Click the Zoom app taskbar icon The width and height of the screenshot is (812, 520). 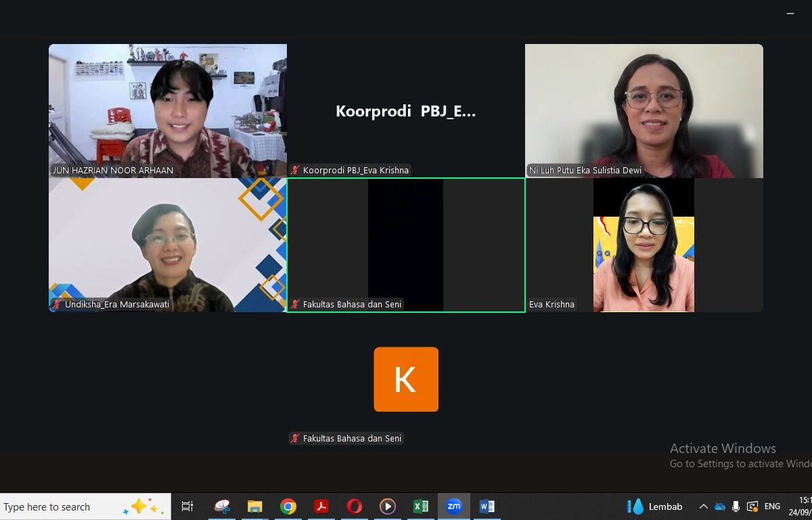click(453, 506)
